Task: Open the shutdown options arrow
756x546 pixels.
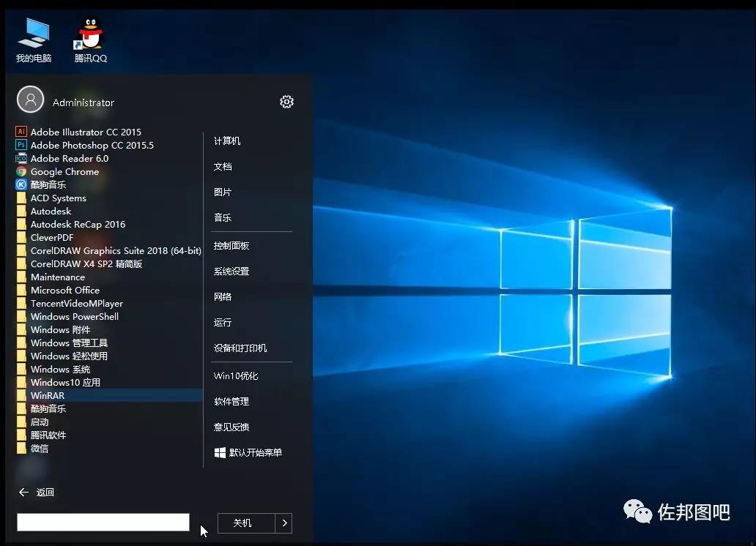Action: pyautogui.click(x=284, y=523)
